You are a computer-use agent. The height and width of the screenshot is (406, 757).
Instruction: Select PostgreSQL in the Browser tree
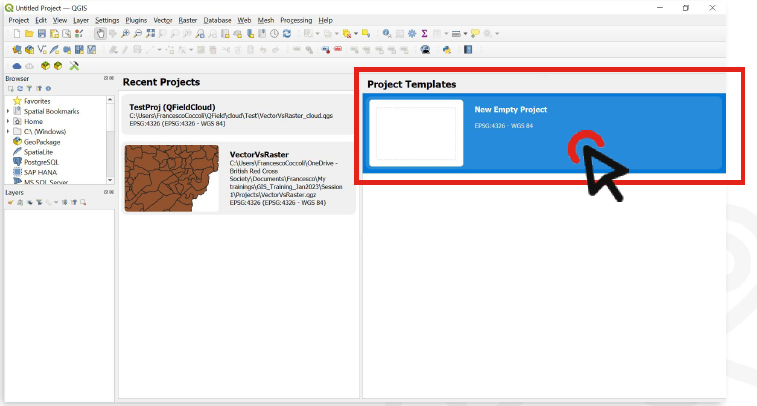[41, 162]
